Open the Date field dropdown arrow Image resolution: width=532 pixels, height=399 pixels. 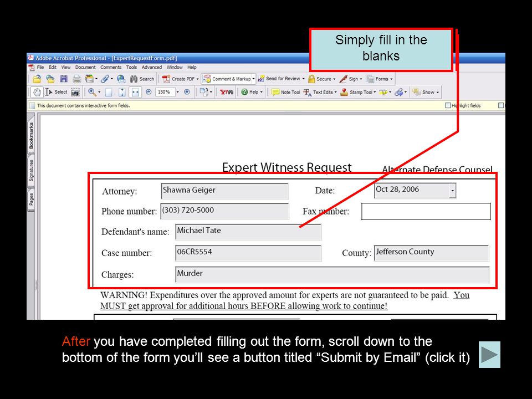coord(452,191)
